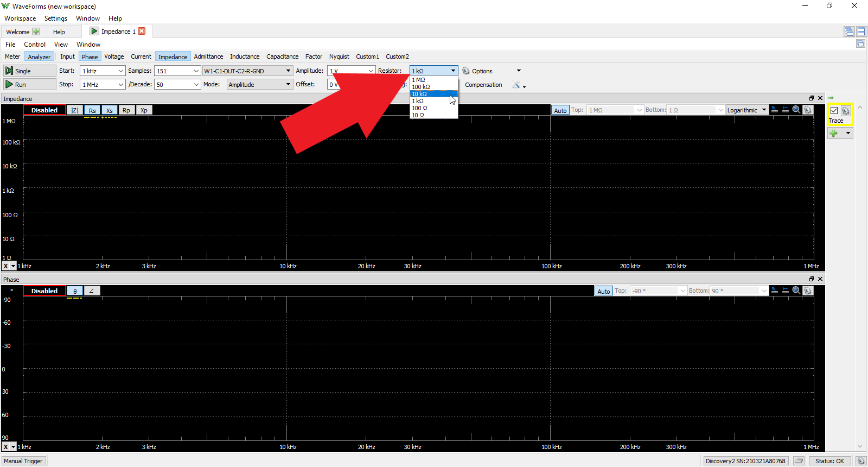The height and width of the screenshot is (467, 868).
Task: Switch to the Welcome tab
Action: (x=22, y=31)
